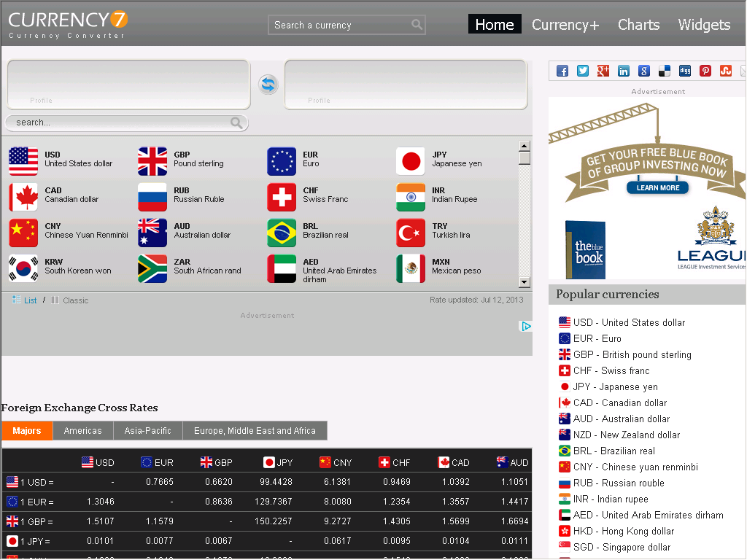Click the Delicious bookmark icon
Viewport: 747px width, 560px height.
[664, 71]
